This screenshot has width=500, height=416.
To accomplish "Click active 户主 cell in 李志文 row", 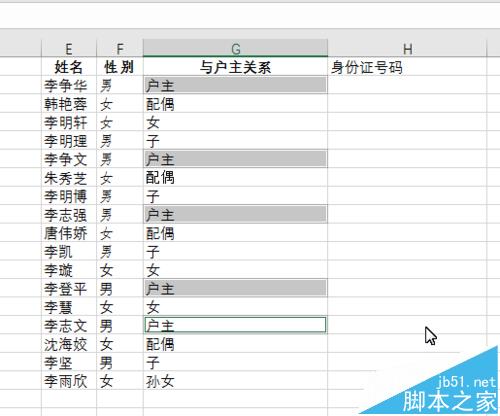I will 235,325.
